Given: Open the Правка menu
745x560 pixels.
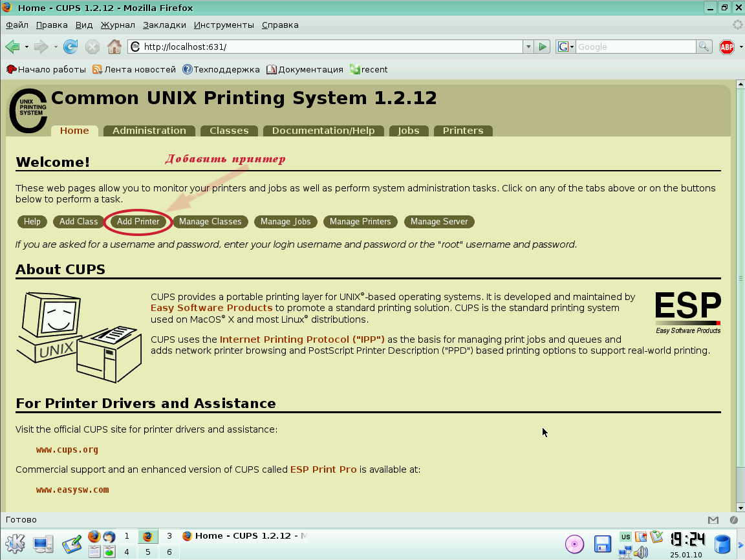Looking at the screenshot, I should coord(52,25).
